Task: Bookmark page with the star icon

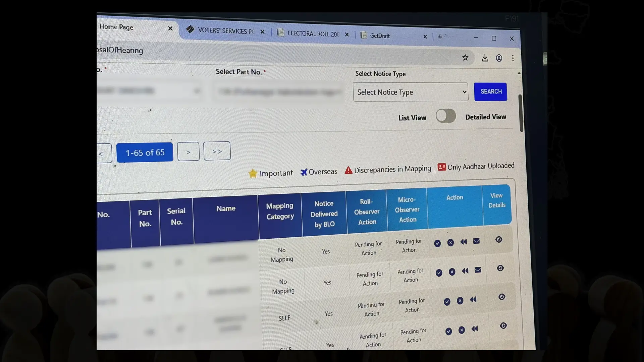Action: pos(465,58)
